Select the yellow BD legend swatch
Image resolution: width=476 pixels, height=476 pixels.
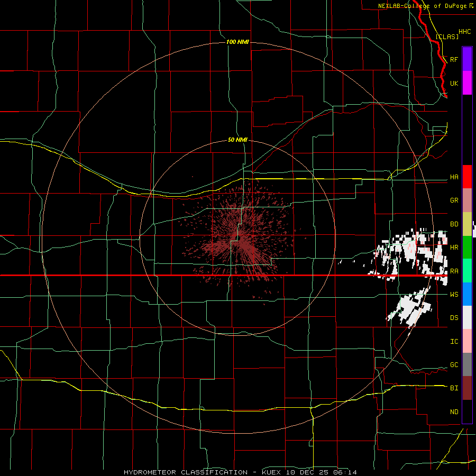point(467,224)
